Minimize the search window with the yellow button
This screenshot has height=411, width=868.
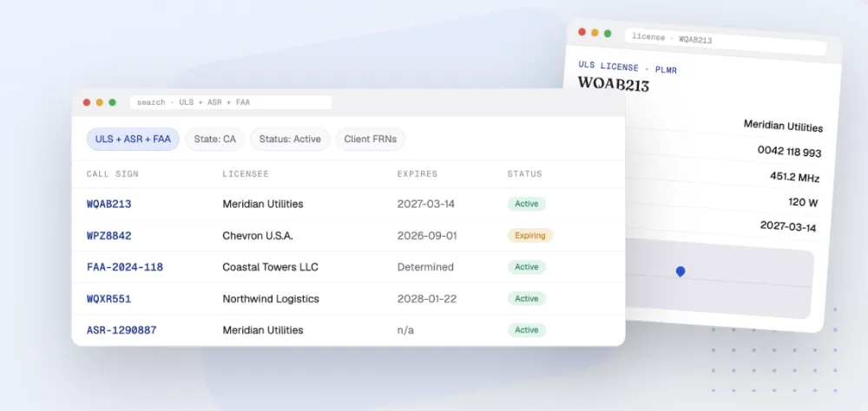coord(100,102)
